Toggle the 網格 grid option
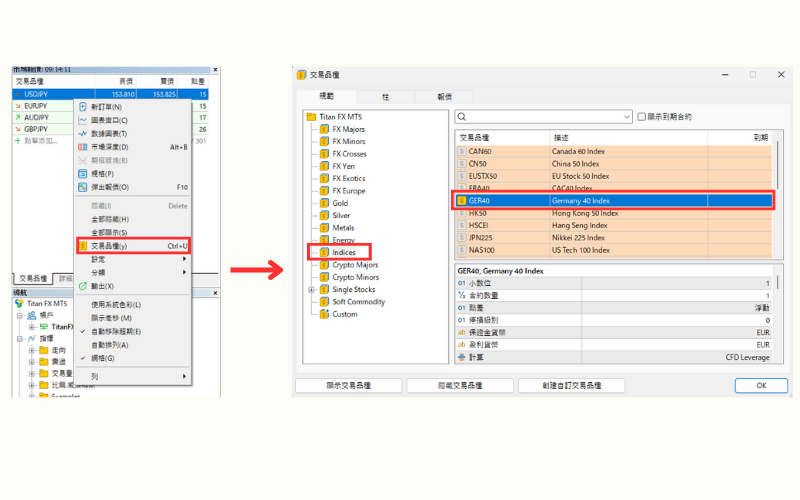The image size is (800, 500). 83,357
